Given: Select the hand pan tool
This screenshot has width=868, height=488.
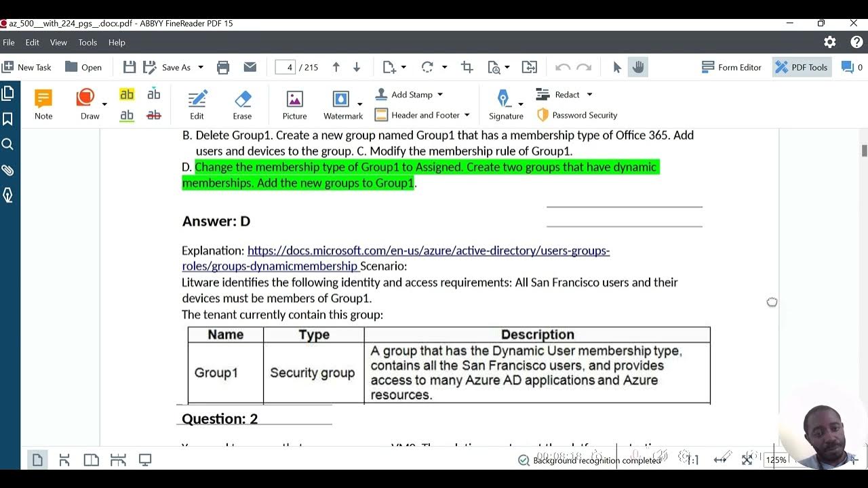Looking at the screenshot, I should click(x=637, y=67).
